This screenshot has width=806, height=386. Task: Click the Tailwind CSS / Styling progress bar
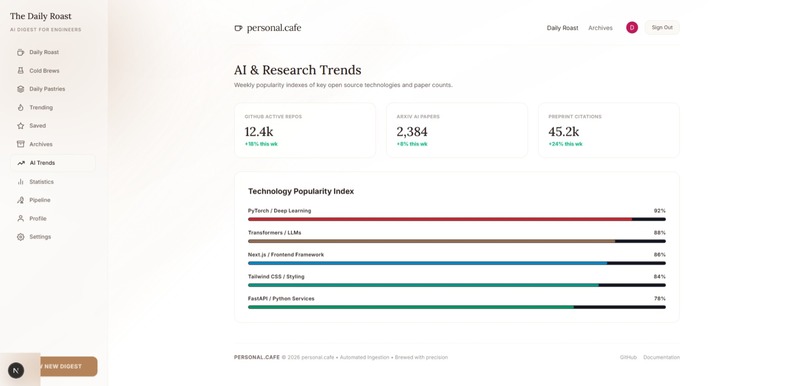[457, 285]
